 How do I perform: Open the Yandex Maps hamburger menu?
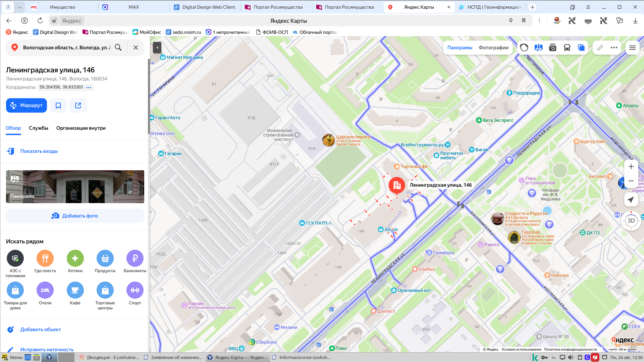pyautogui.click(x=632, y=48)
